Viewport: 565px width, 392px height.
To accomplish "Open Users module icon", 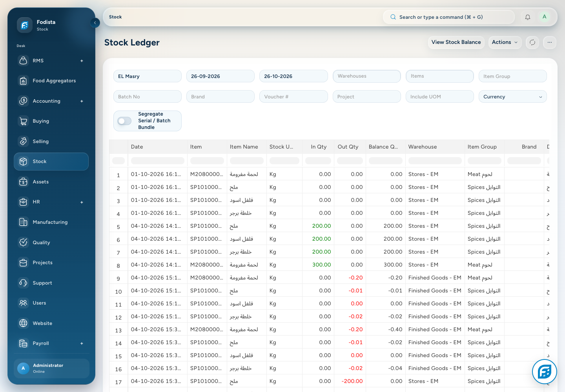I will [x=24, y=303].
